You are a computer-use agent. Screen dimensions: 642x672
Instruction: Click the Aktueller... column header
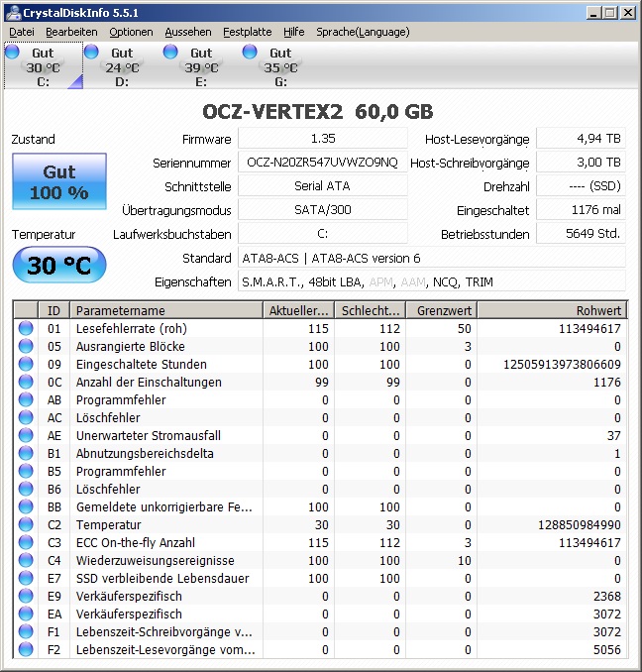tap(299, 310)
